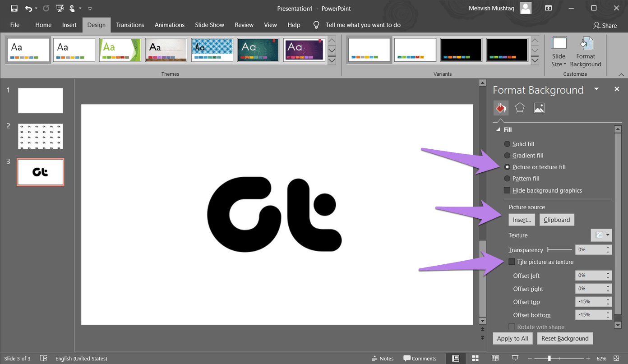Click the Reset Background button
This screenshot has width=628, height=364.
point(565,338)
